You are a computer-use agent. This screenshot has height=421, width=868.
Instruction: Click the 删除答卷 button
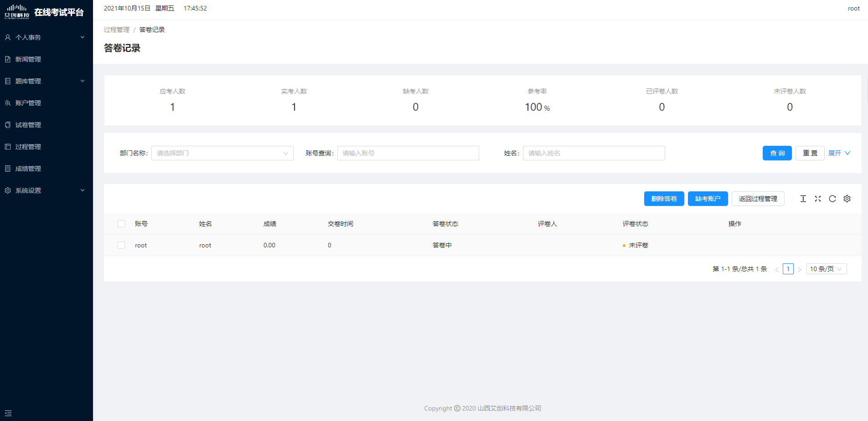[x=664, y=199]
